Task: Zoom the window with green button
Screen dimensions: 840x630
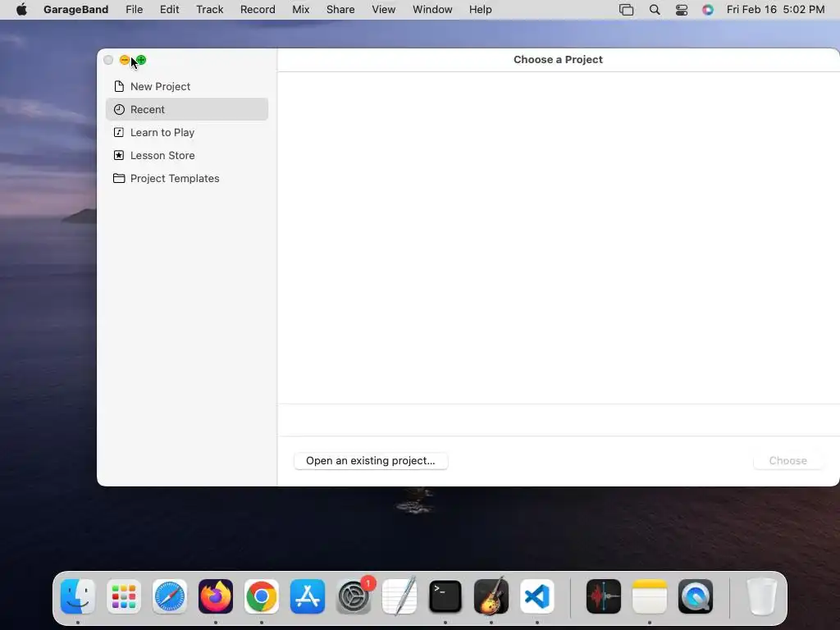Action: 141,60
